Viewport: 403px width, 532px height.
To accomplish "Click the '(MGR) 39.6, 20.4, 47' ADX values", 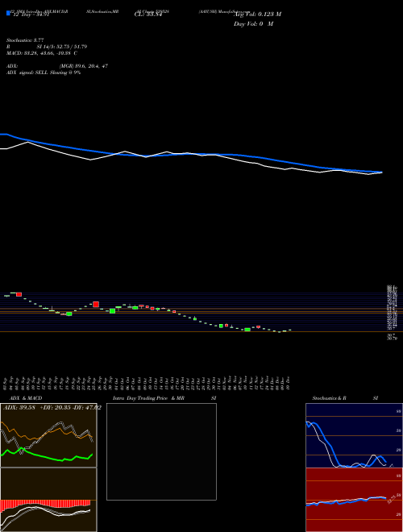I will pyautogui.click(x=84, y=66).
